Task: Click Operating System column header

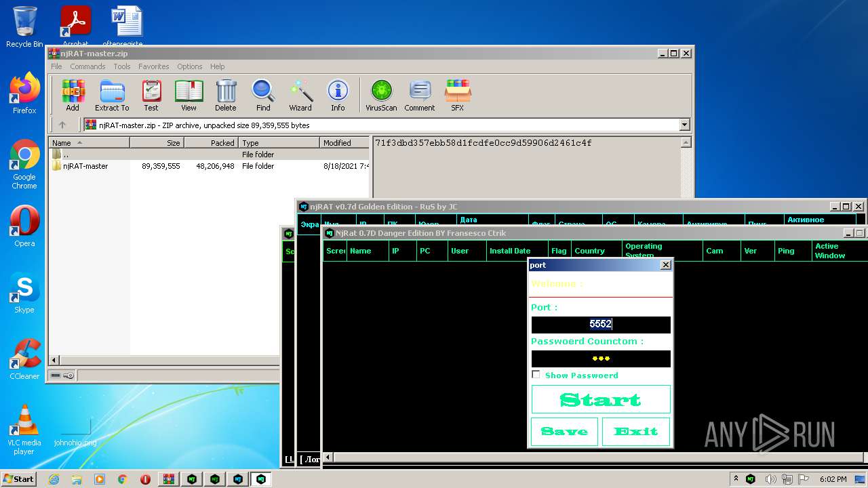Action: [x=663, y=251]
